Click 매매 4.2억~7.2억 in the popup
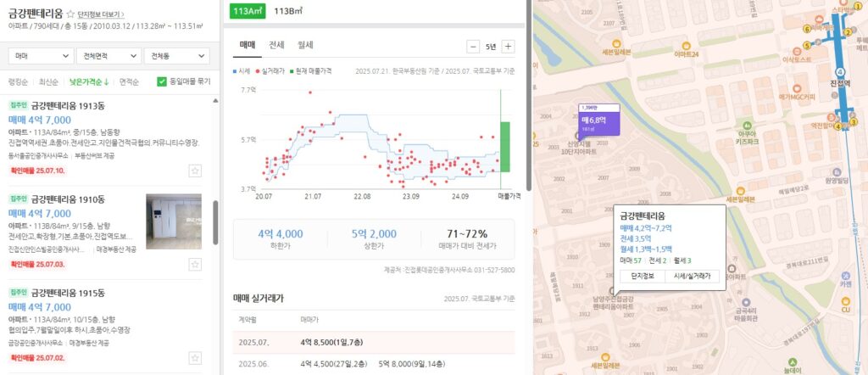This screenshot has width=868, height=375. point(645,228)
